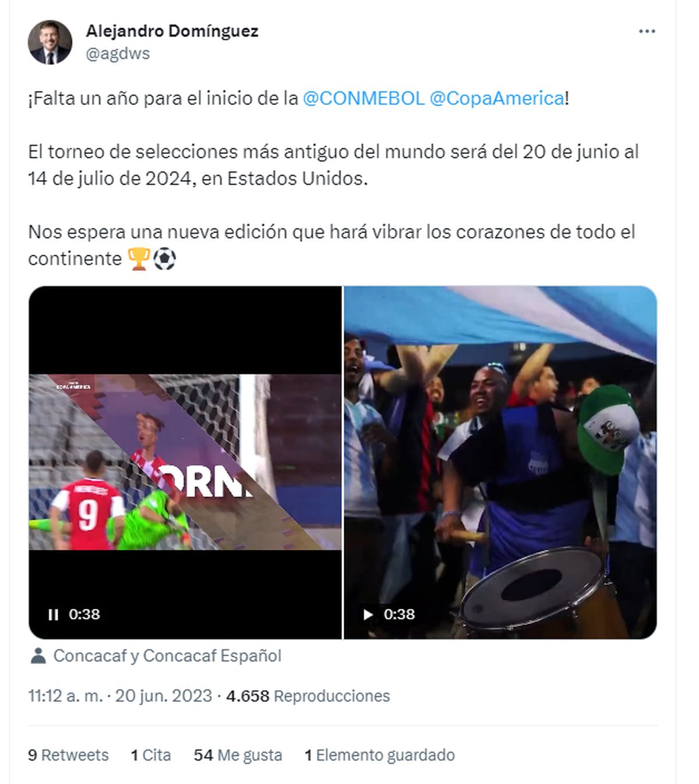Open the tweet timestamp 11:12 a. m.
Image resolution: width=699 pixels, height=784 pixels.
point(65,696)
